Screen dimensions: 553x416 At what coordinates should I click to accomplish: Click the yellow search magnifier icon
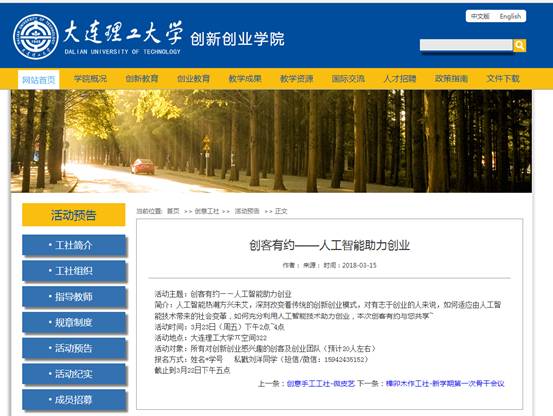point(519,45)
